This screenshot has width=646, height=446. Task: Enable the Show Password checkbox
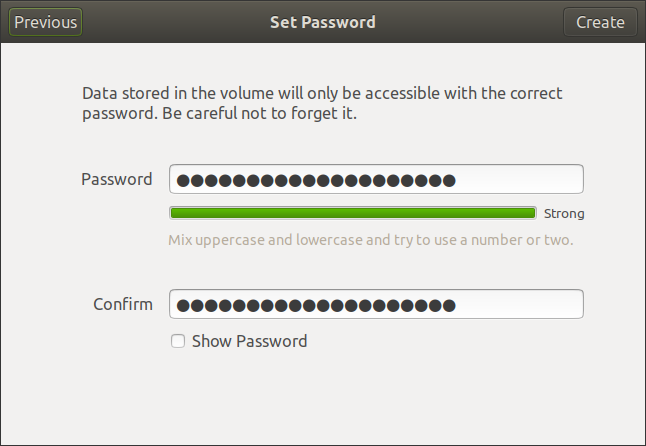[x=178, y=341]
